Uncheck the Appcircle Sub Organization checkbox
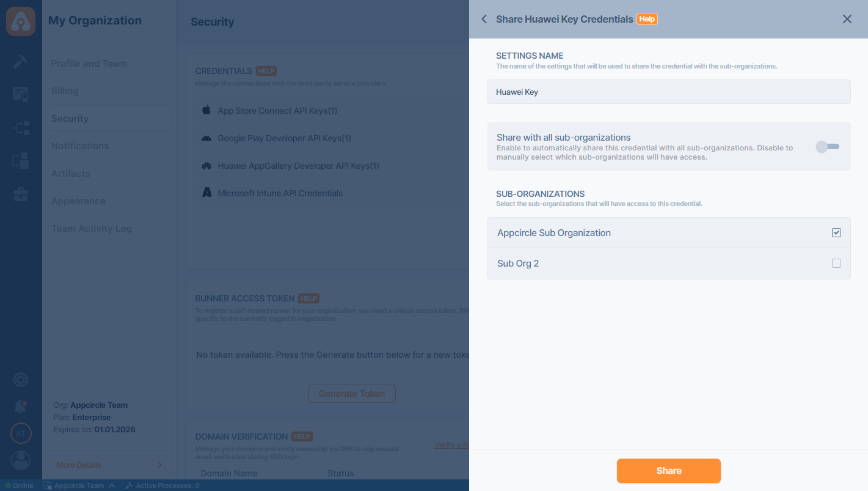The image size is (868, 491). 836,233
